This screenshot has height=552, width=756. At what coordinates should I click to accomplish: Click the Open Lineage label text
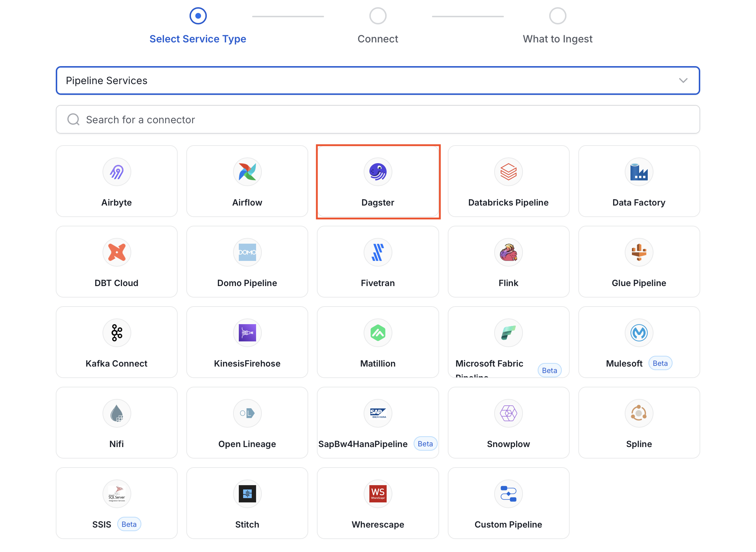click(247, 444)
